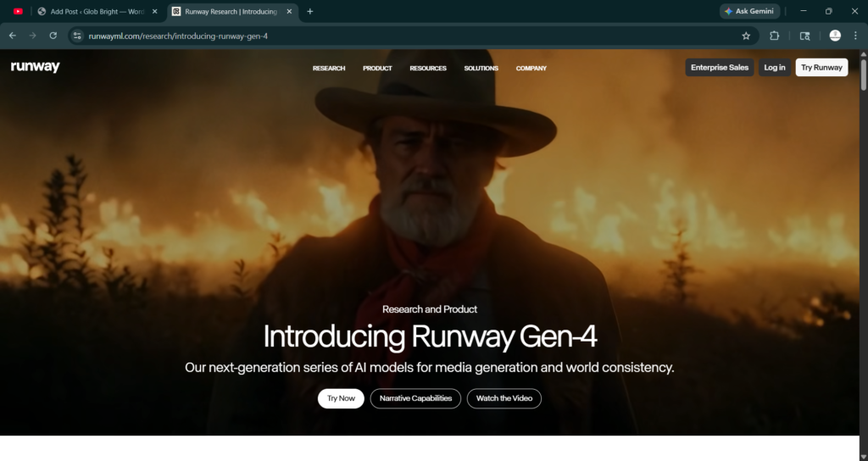Click the Log in button
This screenshot has height=461, width=868.
tap(774, 68)
